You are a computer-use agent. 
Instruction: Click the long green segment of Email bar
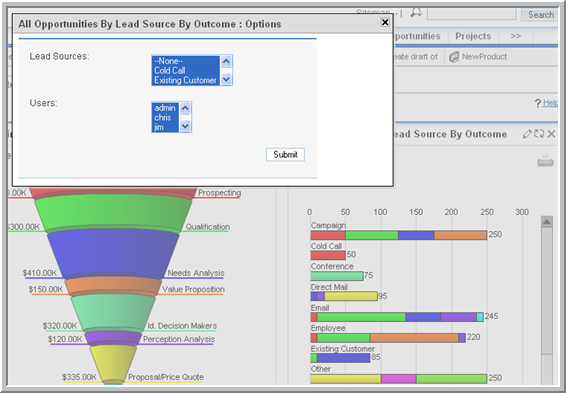(361, 317)
